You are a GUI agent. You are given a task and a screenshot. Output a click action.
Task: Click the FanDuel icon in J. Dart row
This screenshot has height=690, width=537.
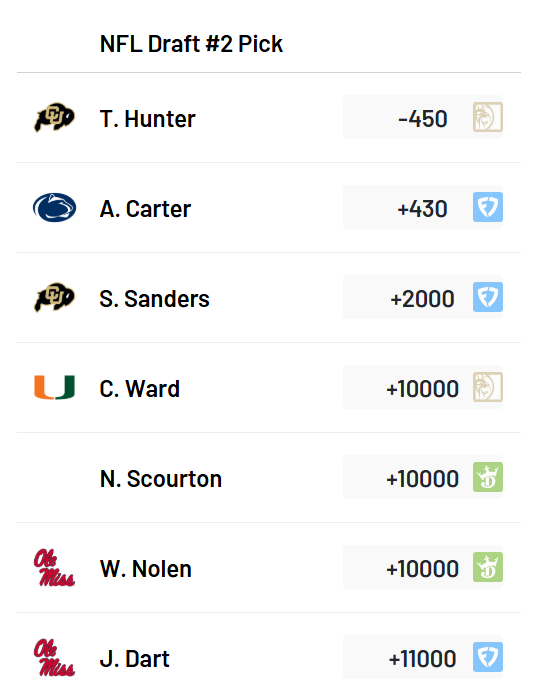[x=488, y=657]
